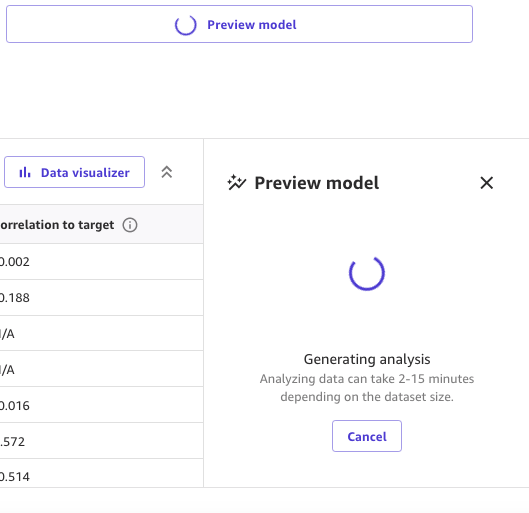
Task: Click the 2-15 minutes analysis time note
Action: 367,388
